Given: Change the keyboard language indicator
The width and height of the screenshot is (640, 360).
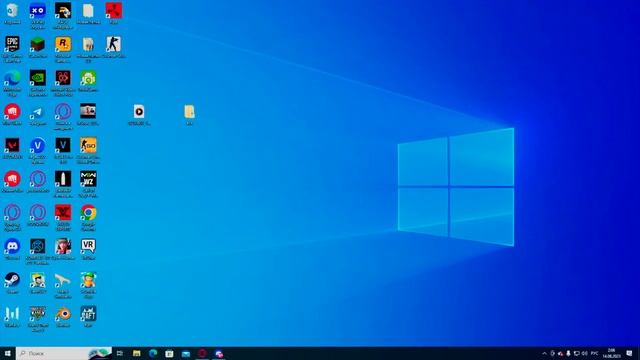Looking at the screenshot, I should click(x=595, y=353).
